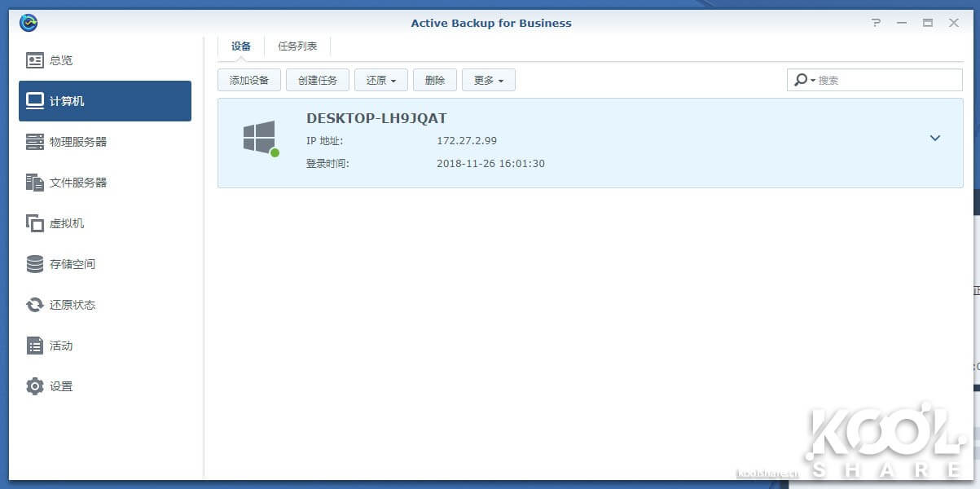Click the Storage (存储空间) database icon
This screenshot has height=489, width=980.
coord(35,264)
